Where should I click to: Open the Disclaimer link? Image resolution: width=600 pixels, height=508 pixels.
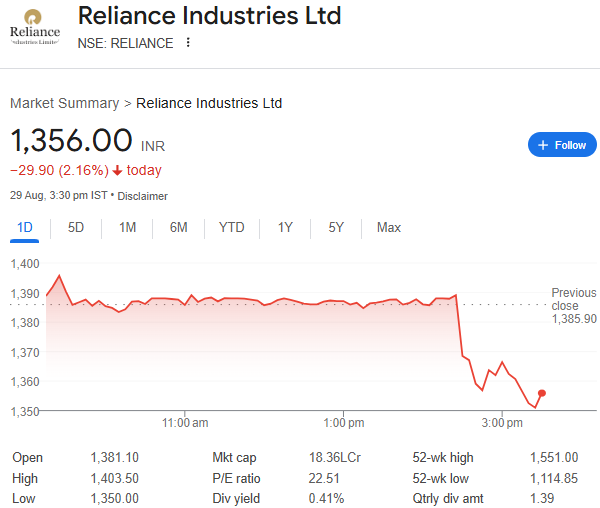click(143, 196)
